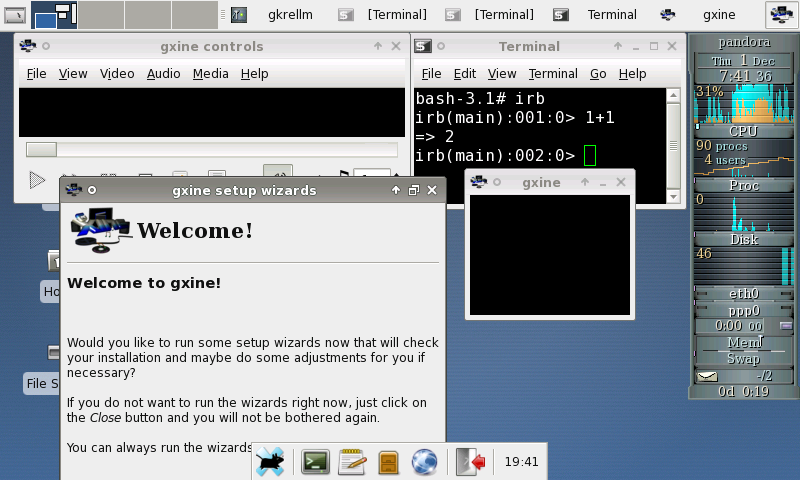Image resolution: width=800 pixels, height=480 pixels.
Task: Launch terminal from bottom panel icon
Action: pyautogui.click(x=316, y=461)
